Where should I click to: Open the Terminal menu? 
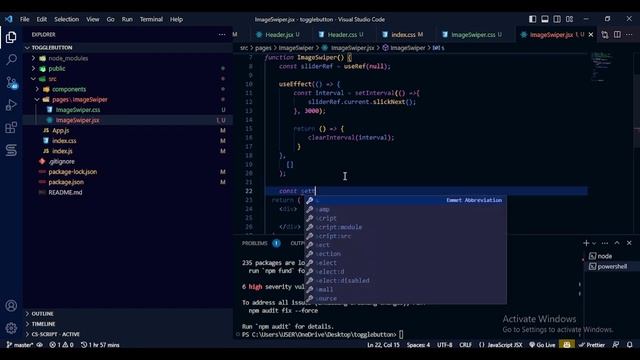151,19
